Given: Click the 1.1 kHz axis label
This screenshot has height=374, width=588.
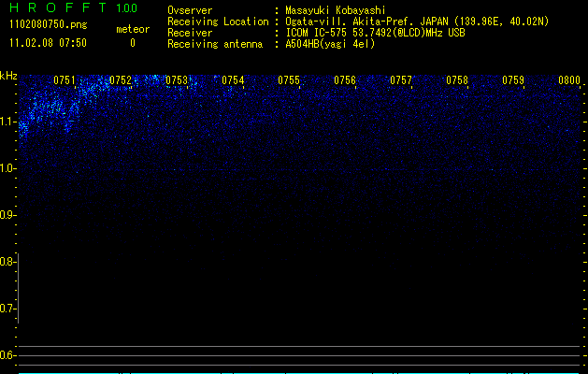Looking at the screenshot, I should [x=8, y=122].
